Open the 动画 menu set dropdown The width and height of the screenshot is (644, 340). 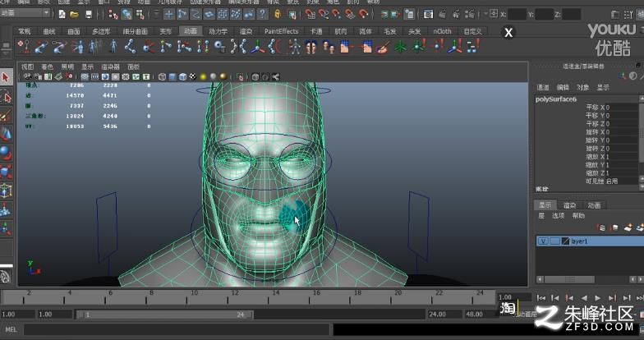pyautogui.click(x=25, y=13)
